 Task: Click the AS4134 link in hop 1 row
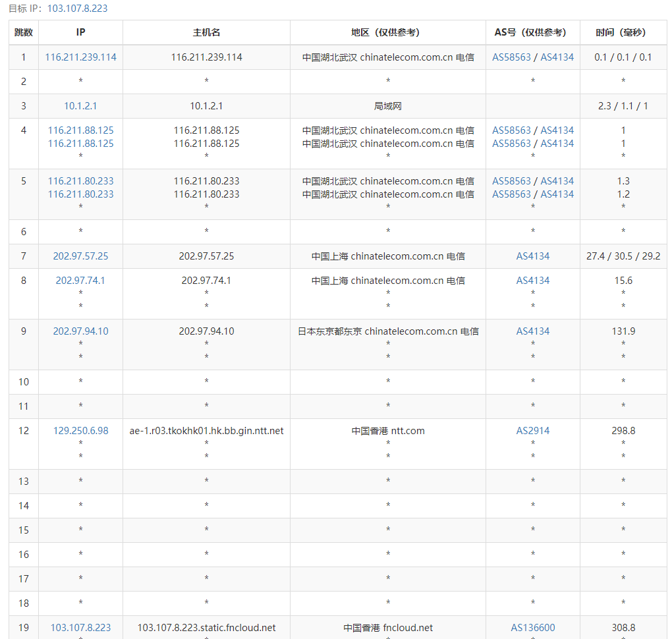coord(557,57)
